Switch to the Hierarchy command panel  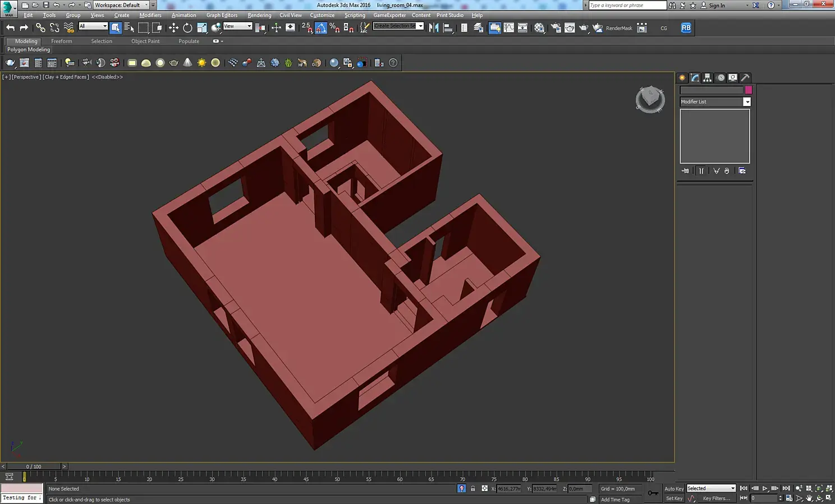pyautogui.click(x=707, y=78)
